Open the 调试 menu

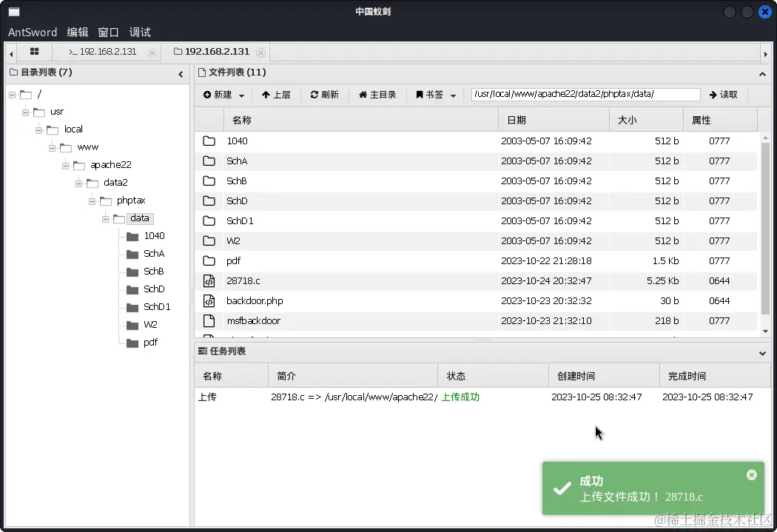[140, 33]
